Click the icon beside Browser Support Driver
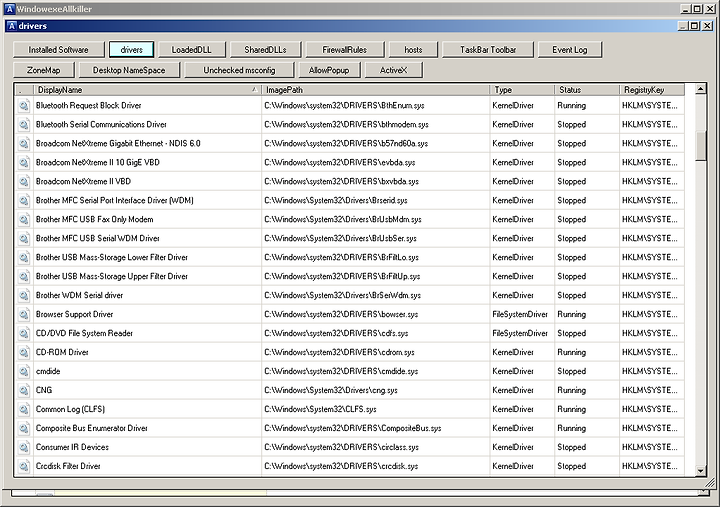 tap(23, 314)
